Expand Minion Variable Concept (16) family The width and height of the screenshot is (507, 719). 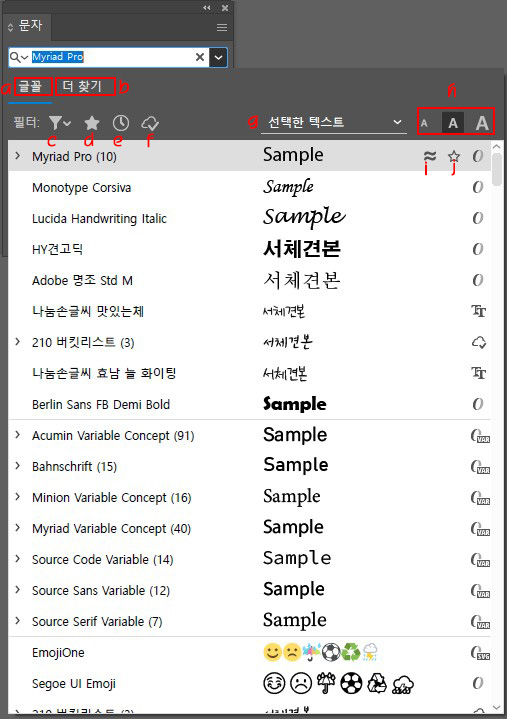17,497
